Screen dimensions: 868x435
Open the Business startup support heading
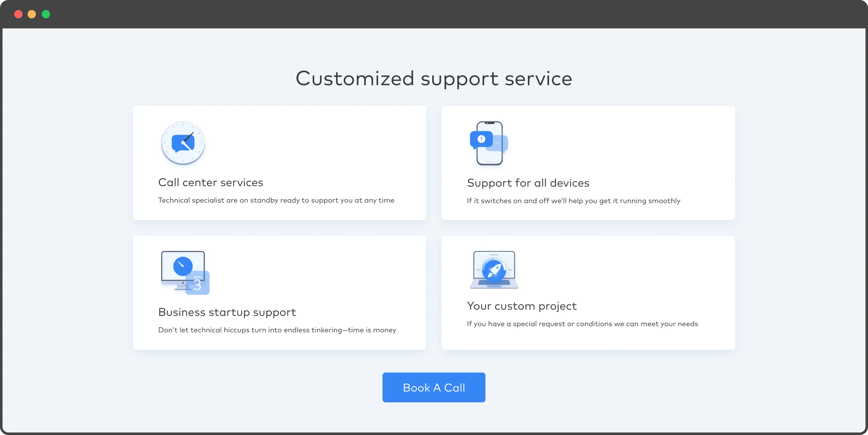point(227,312)
